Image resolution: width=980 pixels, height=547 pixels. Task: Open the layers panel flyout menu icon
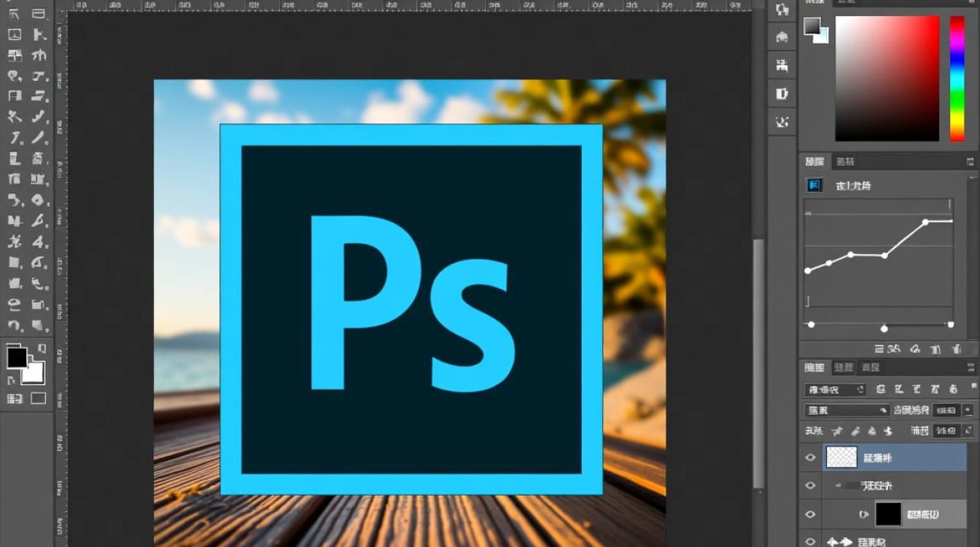pyautogui.click(x=971, y=368)
